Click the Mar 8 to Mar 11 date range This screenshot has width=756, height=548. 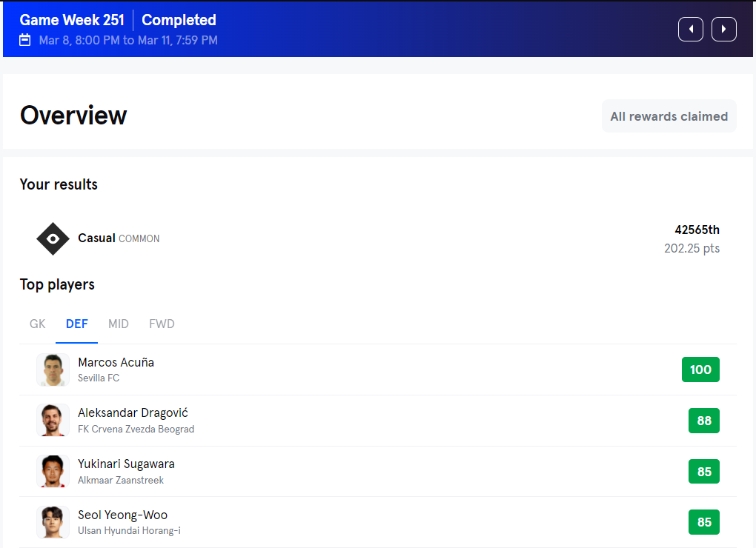[128, 41]
